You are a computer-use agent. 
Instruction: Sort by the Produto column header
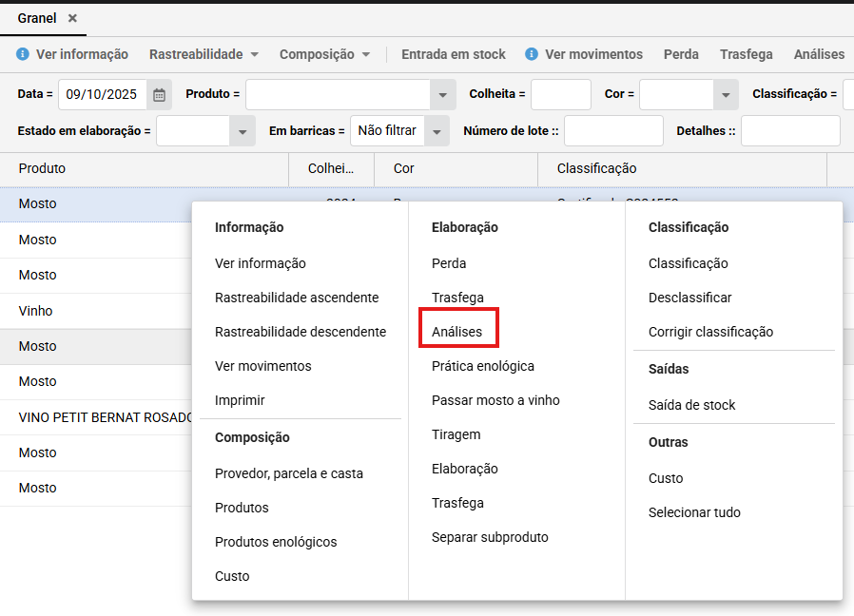[x=145, y=168]
